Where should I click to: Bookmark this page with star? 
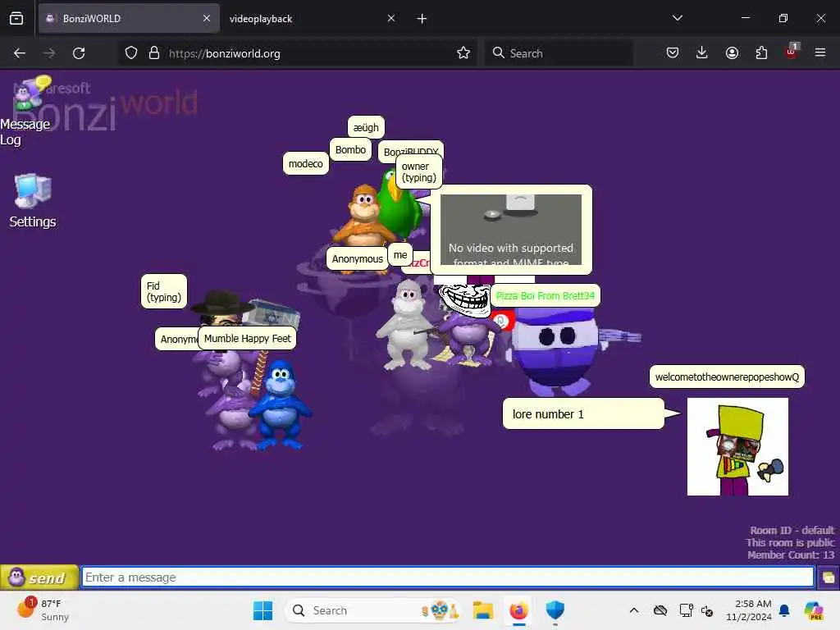click(463, 53)
